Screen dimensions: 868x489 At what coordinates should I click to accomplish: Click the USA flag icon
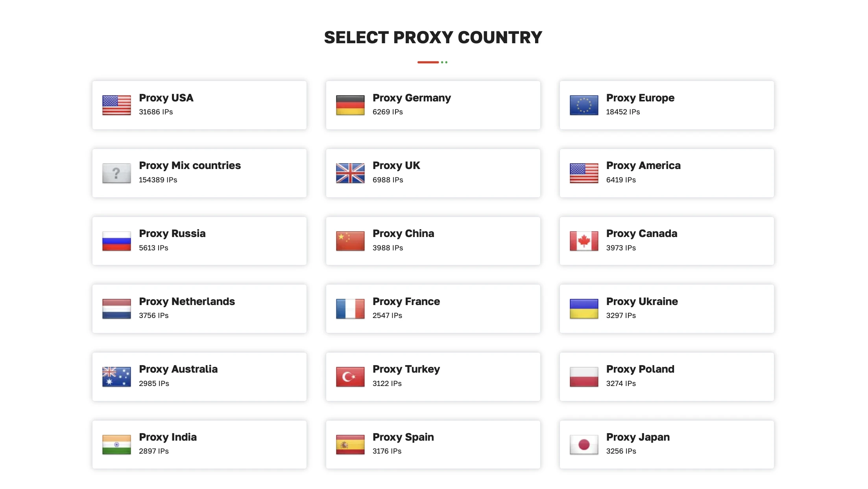pyautogui.click(x=116, y=105)
